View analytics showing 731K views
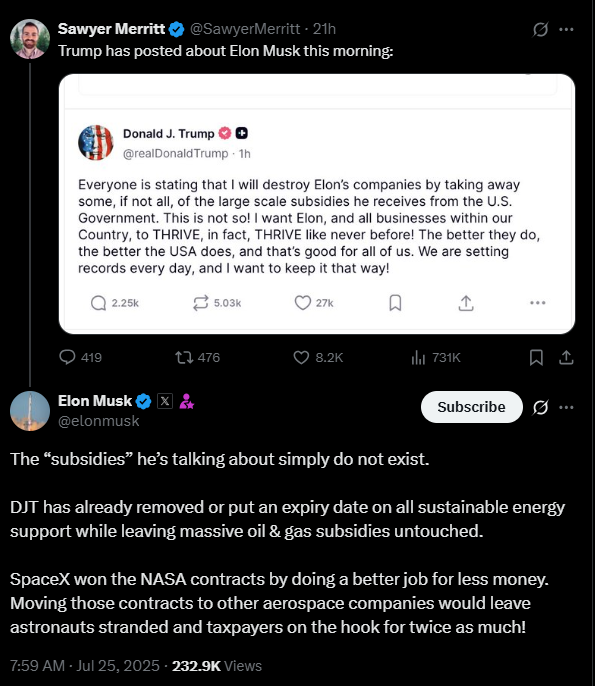Viewport: 595px width, 686px height. pos(436,357)
